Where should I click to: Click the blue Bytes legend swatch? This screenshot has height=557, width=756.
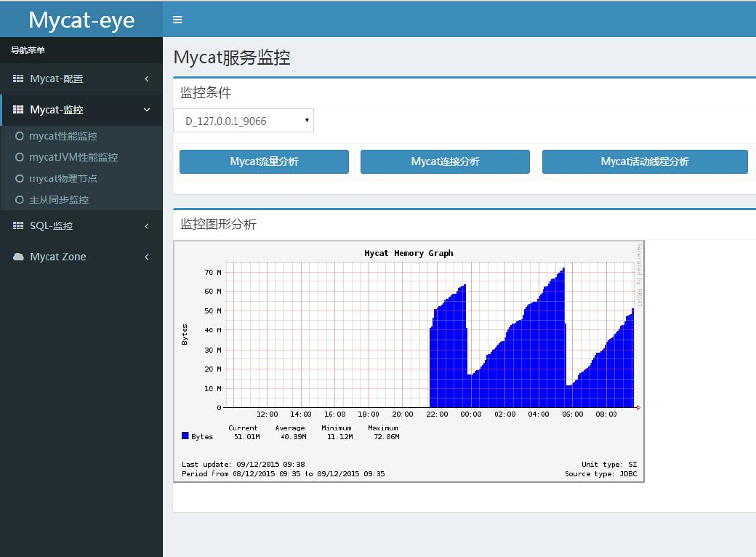click(x=185, y=436)
